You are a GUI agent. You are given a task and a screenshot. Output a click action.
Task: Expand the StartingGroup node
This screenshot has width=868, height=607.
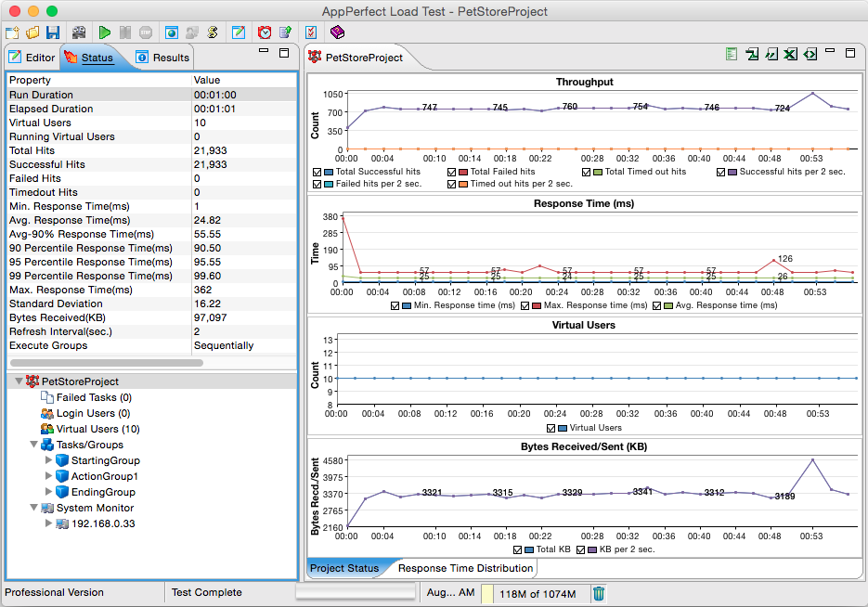point(48,459)
